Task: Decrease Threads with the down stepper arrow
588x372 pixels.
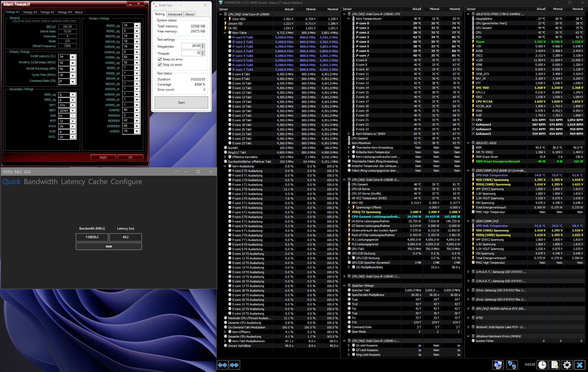Action: point(203,55)
